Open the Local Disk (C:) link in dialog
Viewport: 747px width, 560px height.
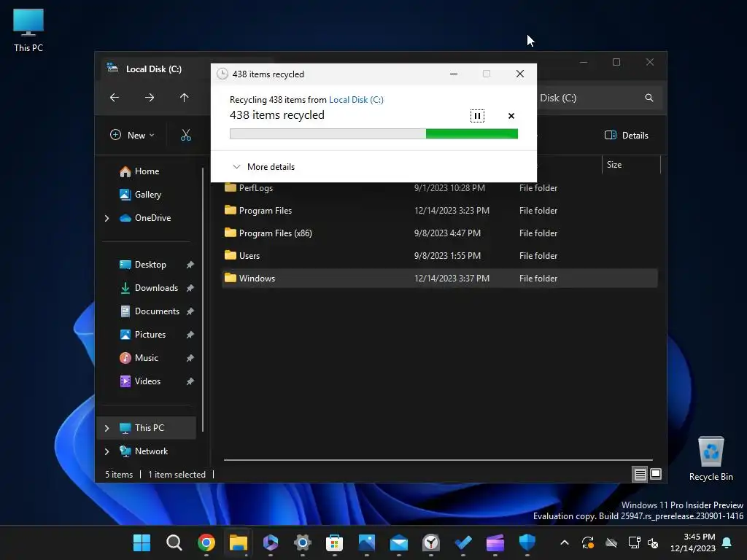(x=356, y=99)
